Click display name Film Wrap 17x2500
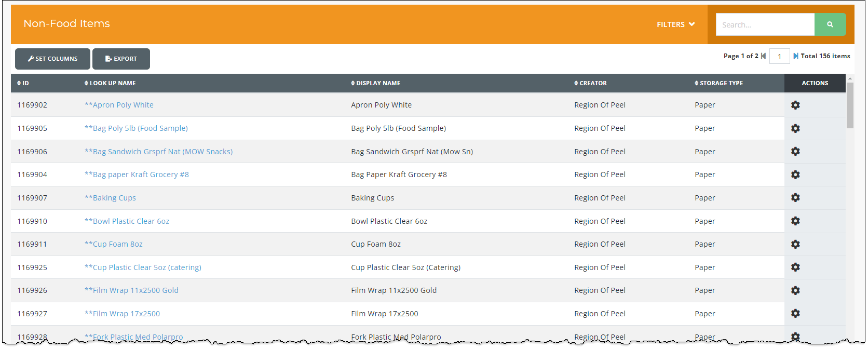 pos(384,314)
